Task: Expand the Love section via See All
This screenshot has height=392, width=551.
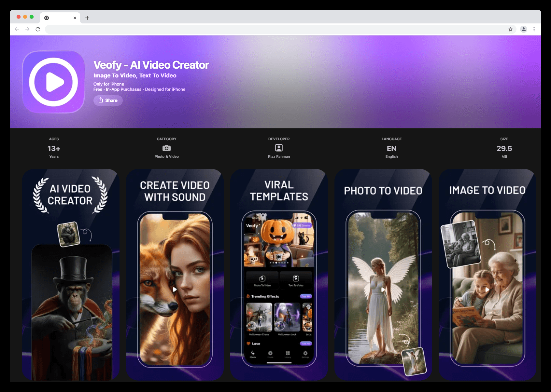Action: point(306,344)
